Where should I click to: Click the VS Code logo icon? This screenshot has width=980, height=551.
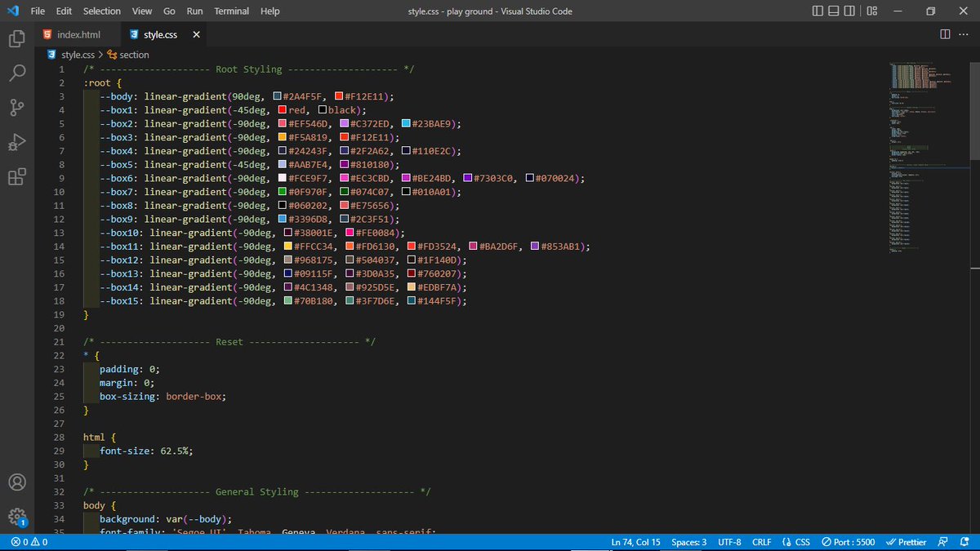pos(12,11)
